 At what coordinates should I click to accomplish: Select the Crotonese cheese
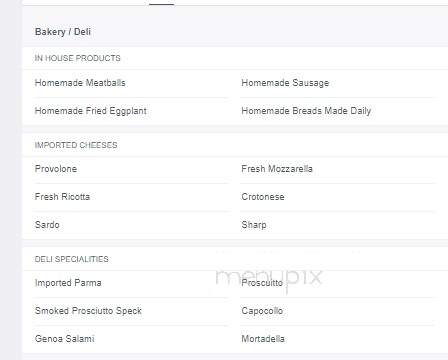(263, 197)
